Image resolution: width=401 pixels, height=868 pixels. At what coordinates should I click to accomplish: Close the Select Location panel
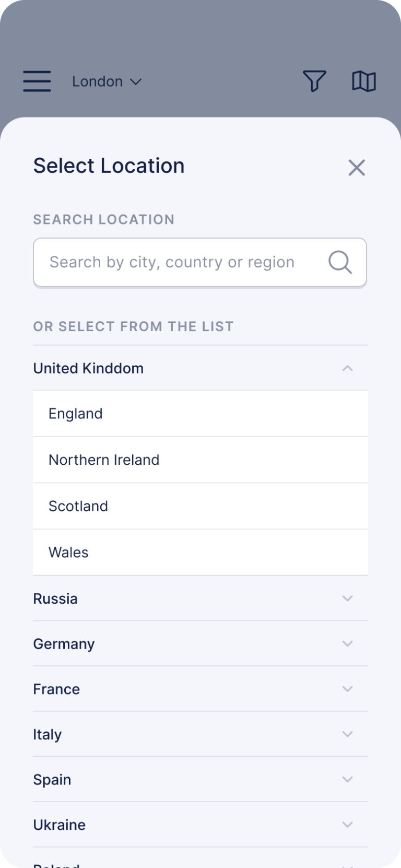[357, 168]
